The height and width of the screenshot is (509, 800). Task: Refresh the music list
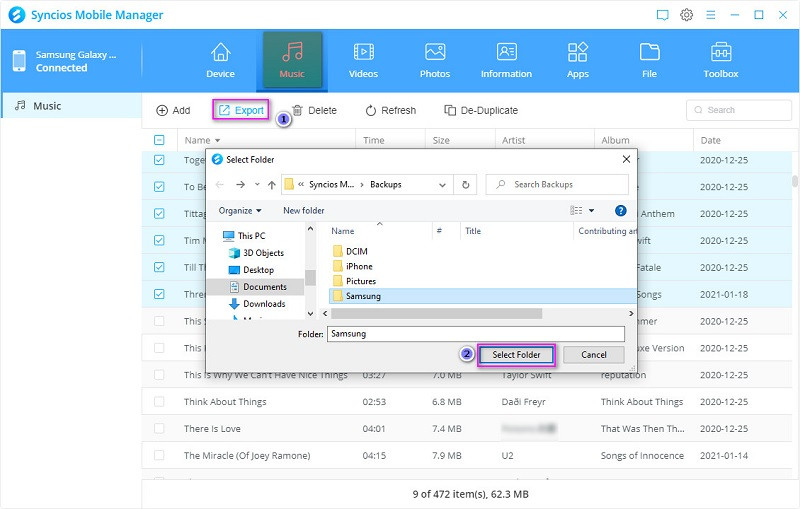pos(391,110)
